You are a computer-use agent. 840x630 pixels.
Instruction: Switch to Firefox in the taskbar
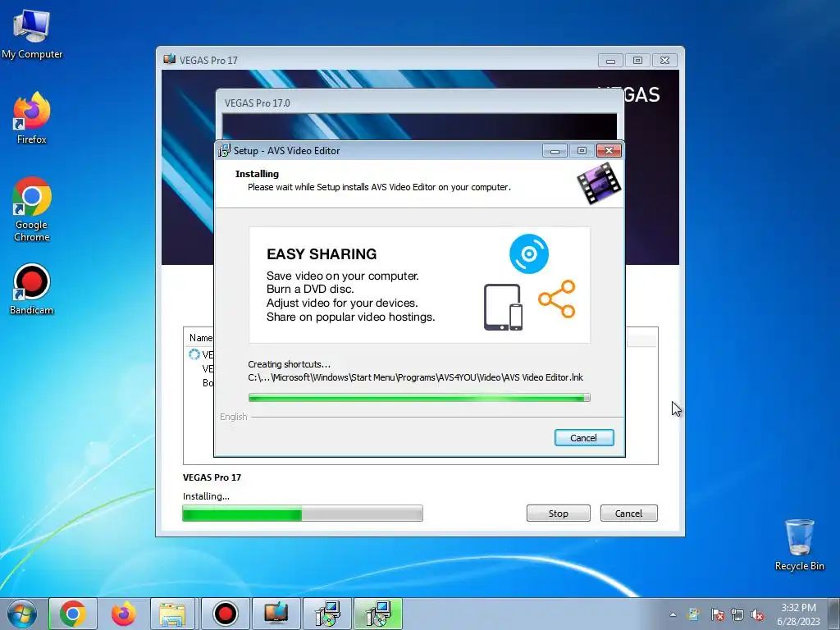(x=124, y=614)
